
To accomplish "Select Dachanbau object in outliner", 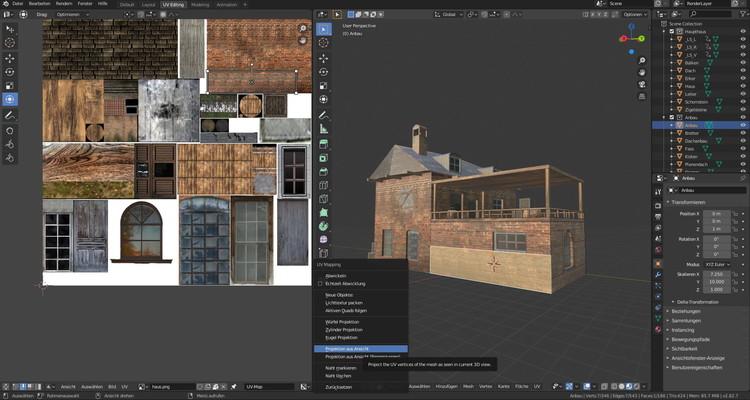I will 695,141.
